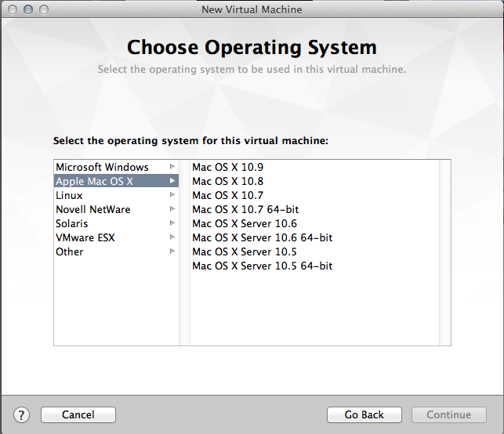The height and width of the screenshot is (434, 504).
Task: Open the help question mark button
Action: 21,414
